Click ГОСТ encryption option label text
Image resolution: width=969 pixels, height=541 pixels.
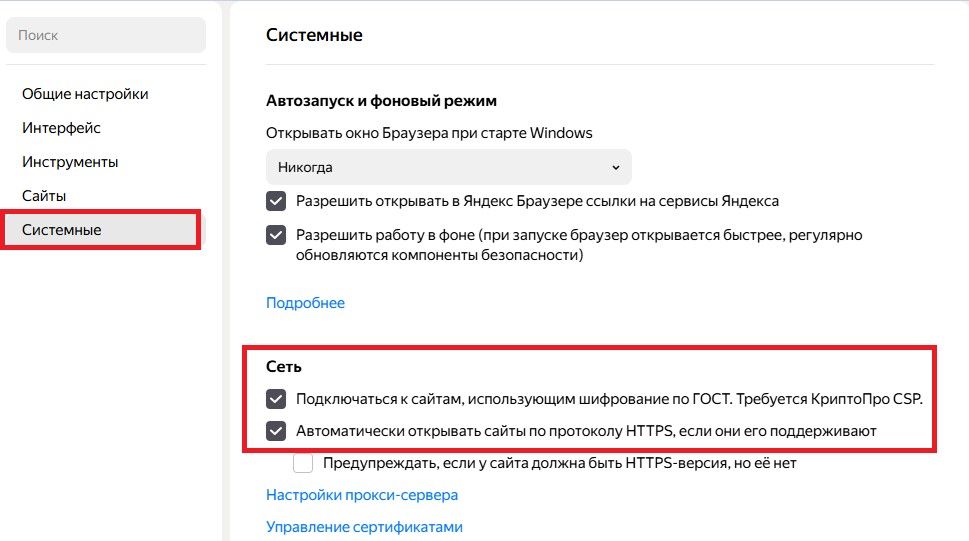pos(609,399)
